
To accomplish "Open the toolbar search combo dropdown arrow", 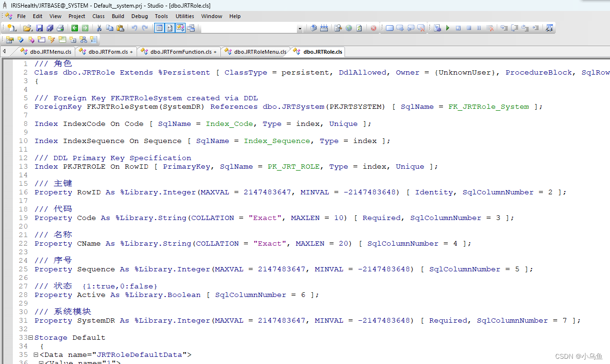I will click(x=300, y=29).
